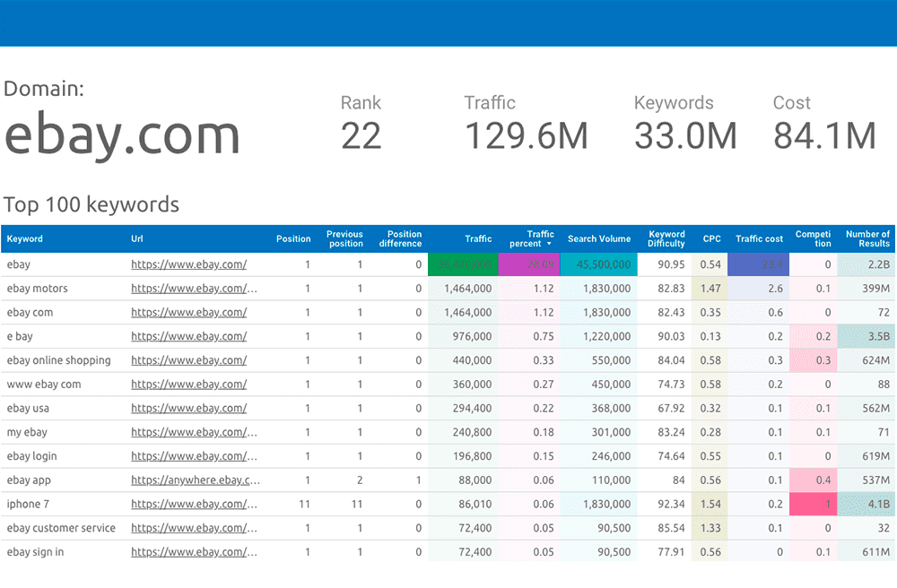The width and height of the screenshot is (897, 588).
Task: Click the magenta 28.09 traffic percent cell
Action: point(529,264)
